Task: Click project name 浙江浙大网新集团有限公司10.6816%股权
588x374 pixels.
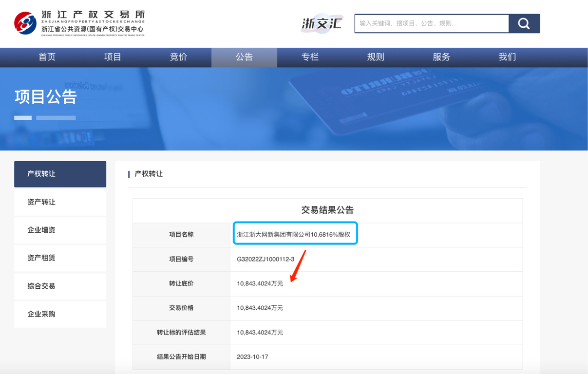Action: [294, 235]
